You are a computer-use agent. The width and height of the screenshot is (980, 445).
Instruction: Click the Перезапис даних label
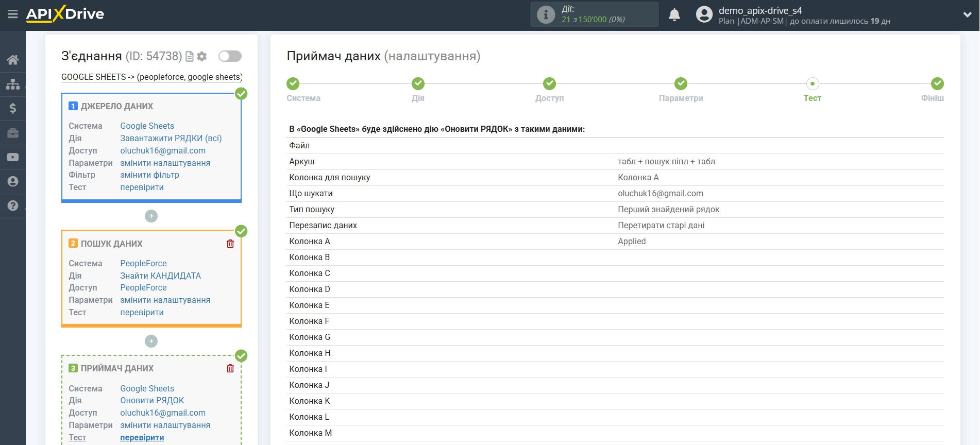tap(323, 225)
